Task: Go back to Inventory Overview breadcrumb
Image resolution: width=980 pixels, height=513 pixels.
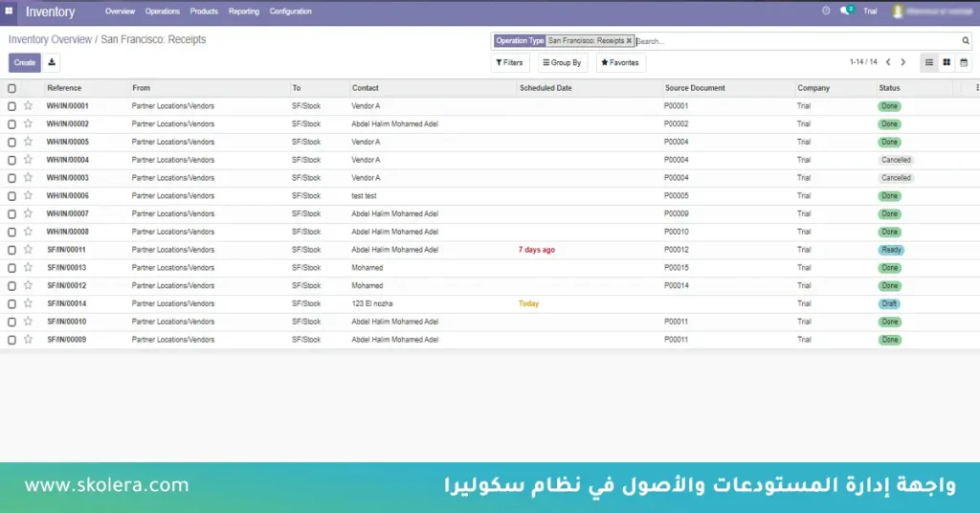Action: [50, 39]
